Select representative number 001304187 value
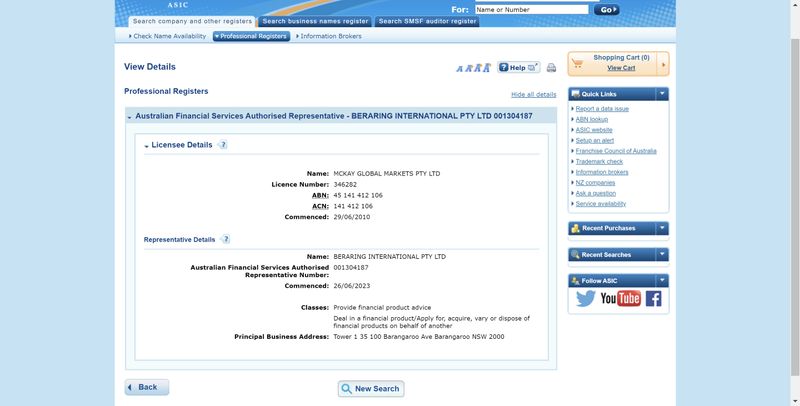Image resolution: width=800 pixels, height=406 pixels. (351, 267)
